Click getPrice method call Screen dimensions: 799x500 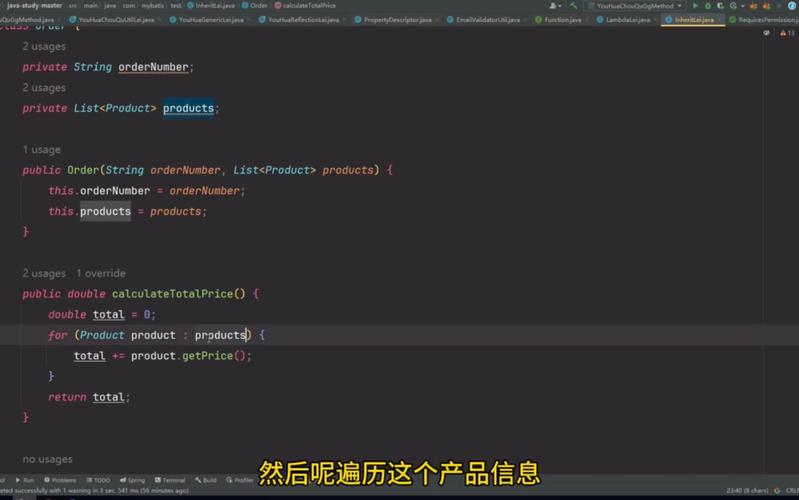coord(207,356)
